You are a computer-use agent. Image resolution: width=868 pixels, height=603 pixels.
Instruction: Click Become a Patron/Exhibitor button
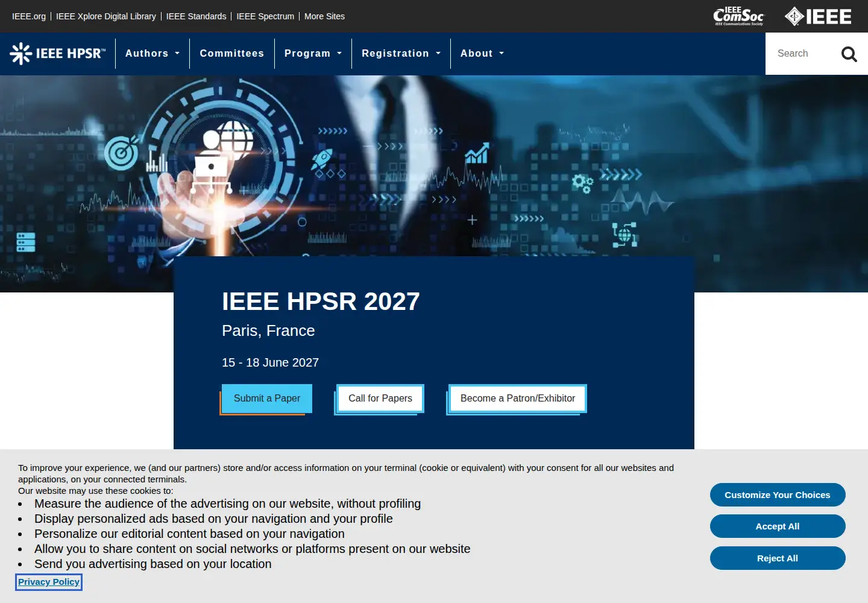click(518, 399)
